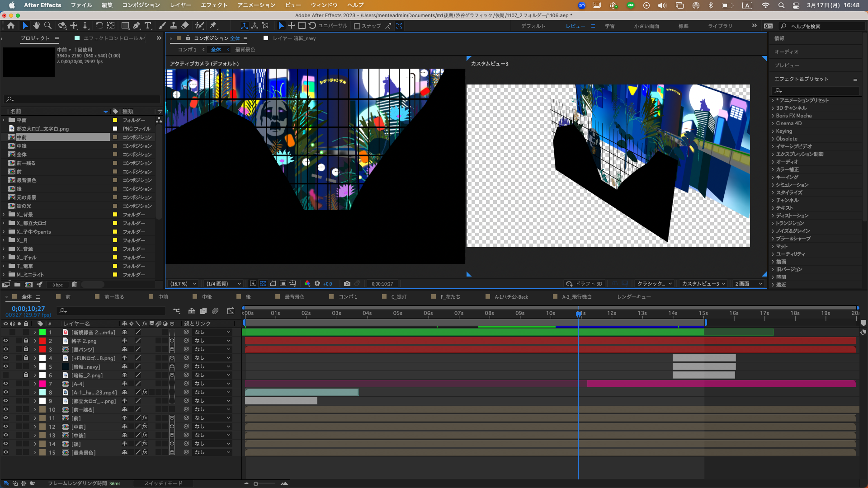This screenshot has width=868, height=488.
Task: Open the 2画面 view layout dropdown
Action: click(749, 284)
